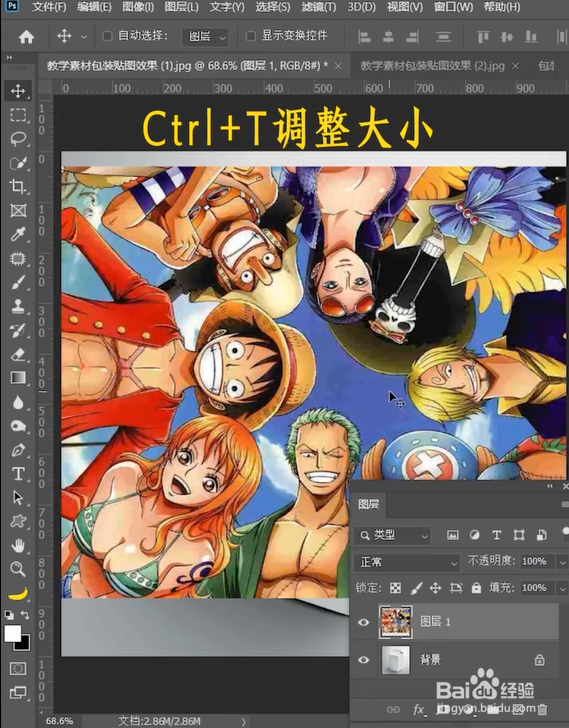Filter layers by pixel layer type
The height and width of the screenshot is (728, 569).
click(453, 535)
